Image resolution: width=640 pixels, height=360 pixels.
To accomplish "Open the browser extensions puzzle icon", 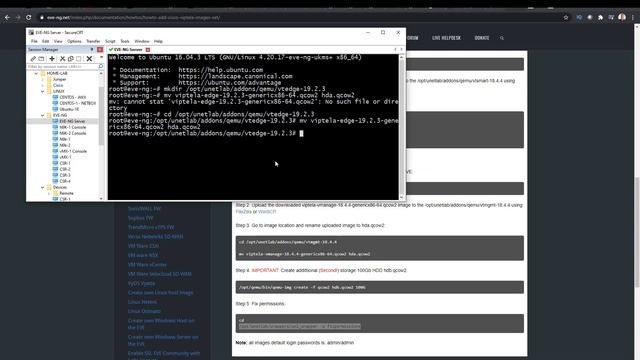I will (600, 18).
